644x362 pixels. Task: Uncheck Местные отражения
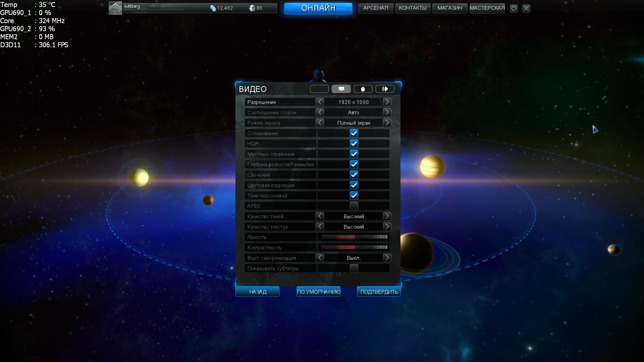pos(354,154)
